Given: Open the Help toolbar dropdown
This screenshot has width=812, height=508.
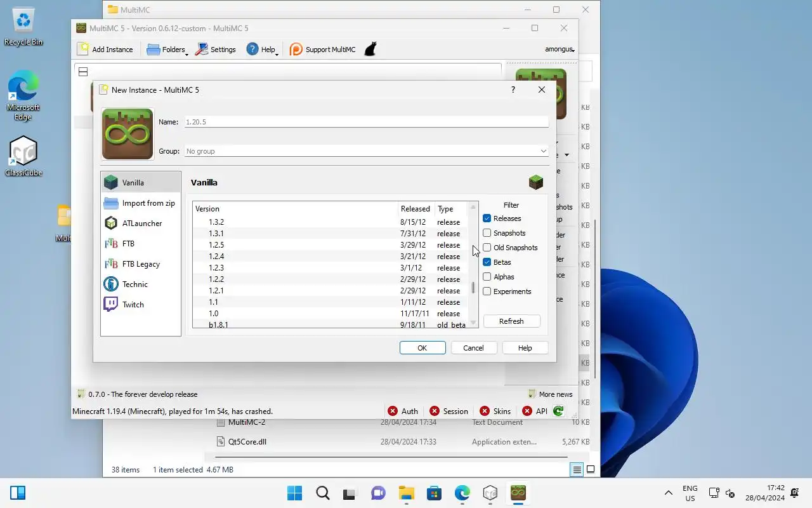Looking at the screenshot, I should pyautogui.click(x=263, y=49).
